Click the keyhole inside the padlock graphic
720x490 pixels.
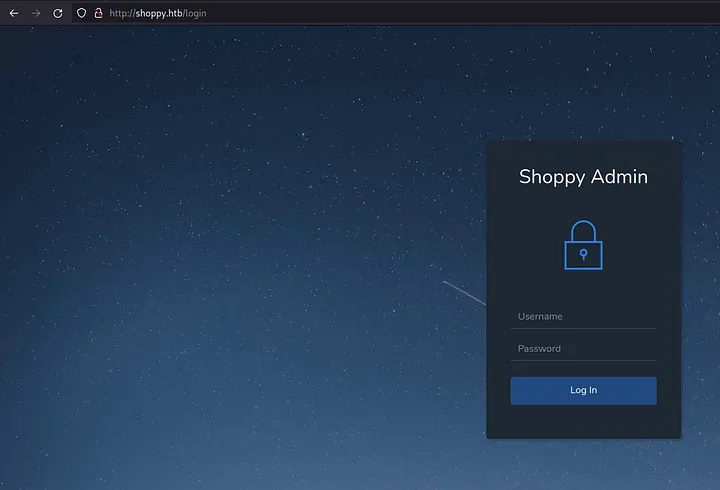pyautogui.click(x=583, y=254)
